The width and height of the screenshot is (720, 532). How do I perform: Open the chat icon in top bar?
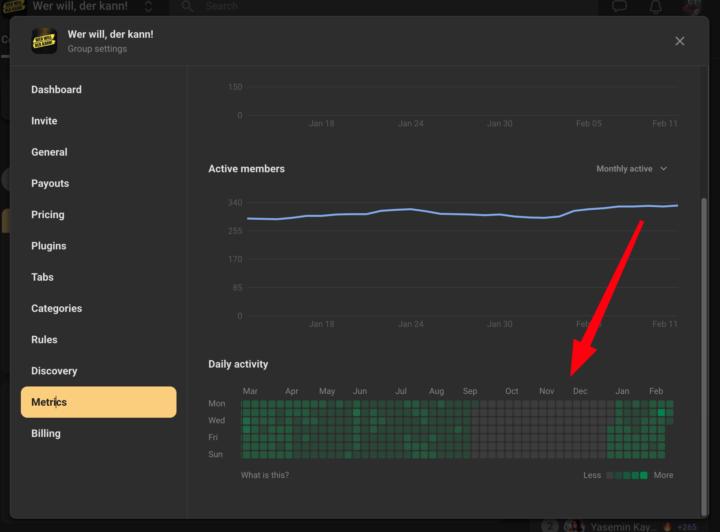[619, 6]
